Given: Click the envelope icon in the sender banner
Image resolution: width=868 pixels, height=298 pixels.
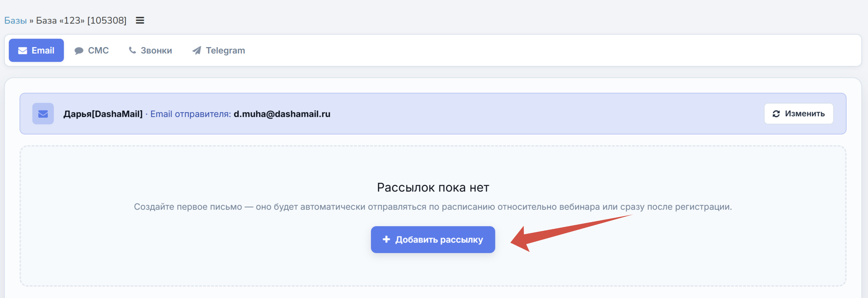Looking at the screenshot, I should [43, 114].
